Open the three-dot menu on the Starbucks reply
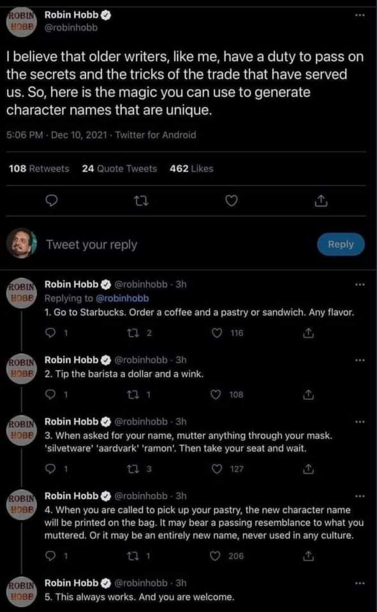This screenshot has height=612, width=377. coord(359,284)
